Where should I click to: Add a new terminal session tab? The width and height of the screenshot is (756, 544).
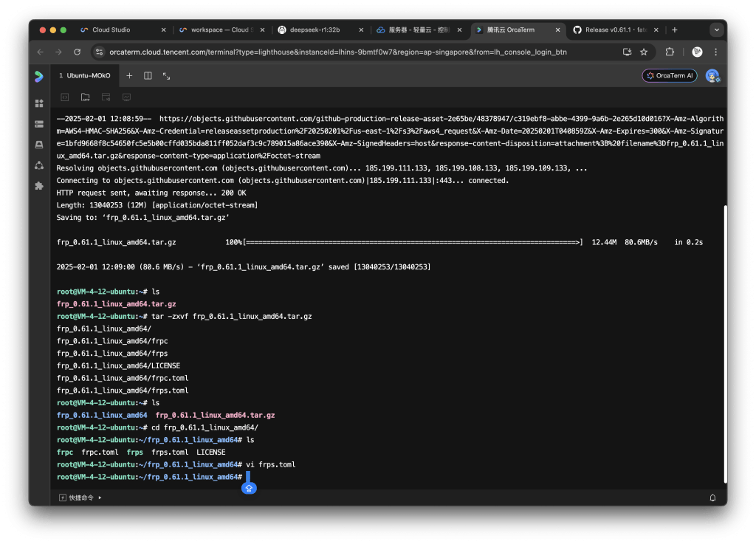tap(129, 75)
